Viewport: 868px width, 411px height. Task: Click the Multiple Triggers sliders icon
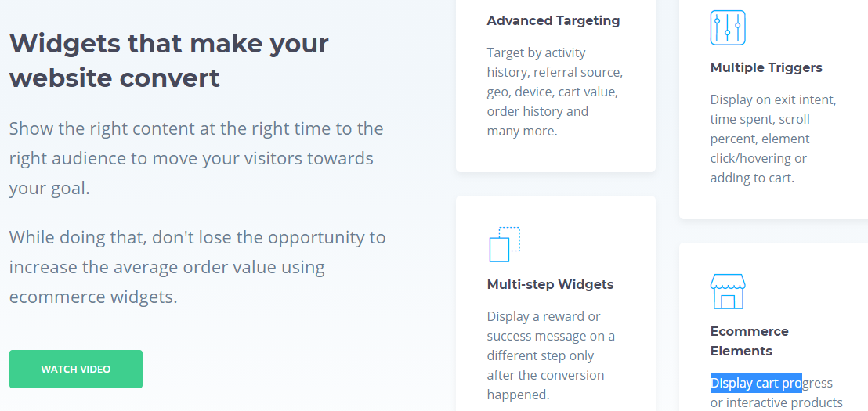click(728, 27)
